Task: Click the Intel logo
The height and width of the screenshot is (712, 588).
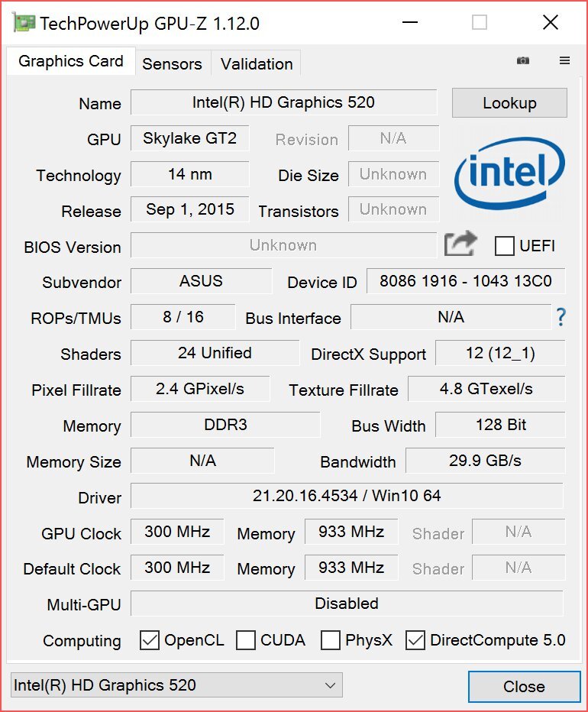Action: [x=508, y=174]
